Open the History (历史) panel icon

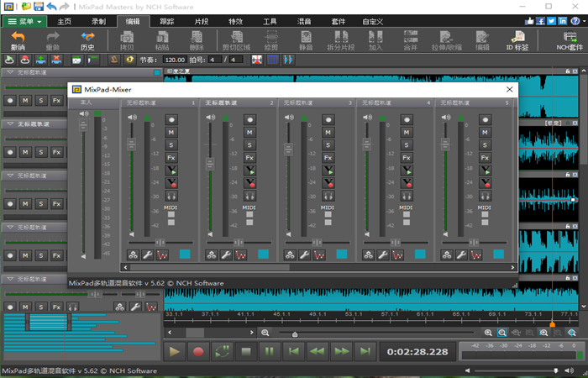coord(87,40)
